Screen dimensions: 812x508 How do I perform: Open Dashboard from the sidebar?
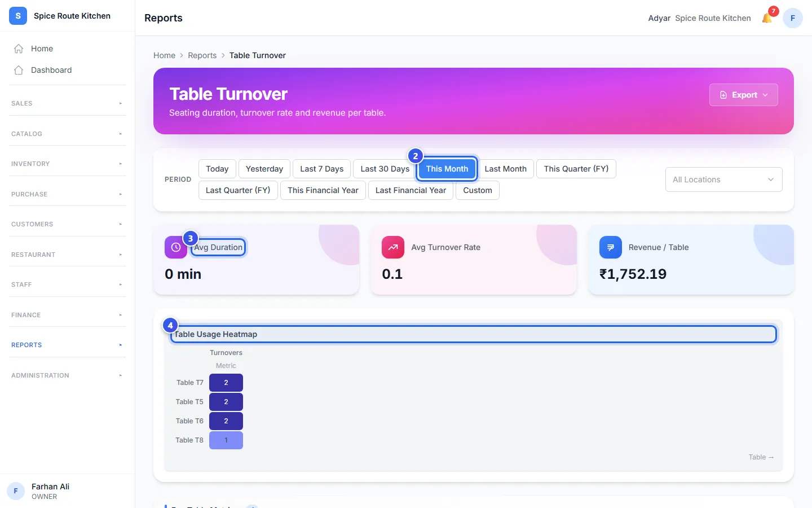[67, 70]
